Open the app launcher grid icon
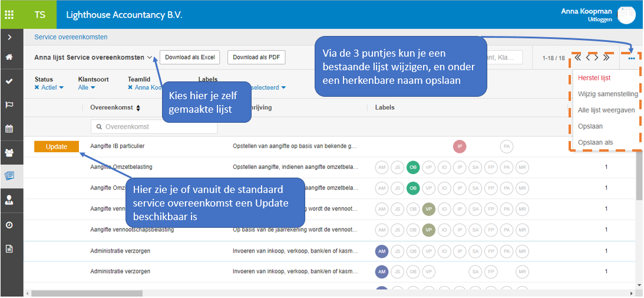 click(9, 15)
